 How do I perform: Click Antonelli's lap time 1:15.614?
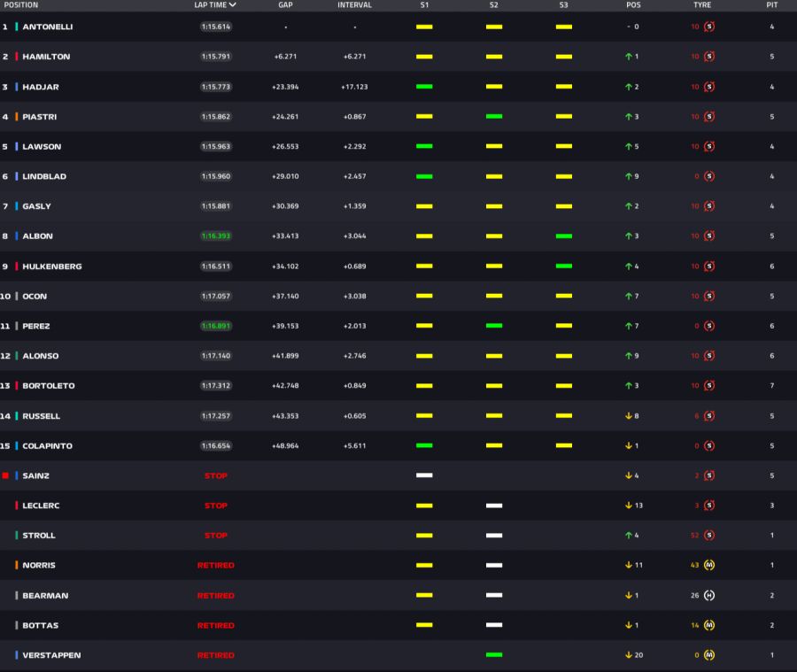coord(216,27)
